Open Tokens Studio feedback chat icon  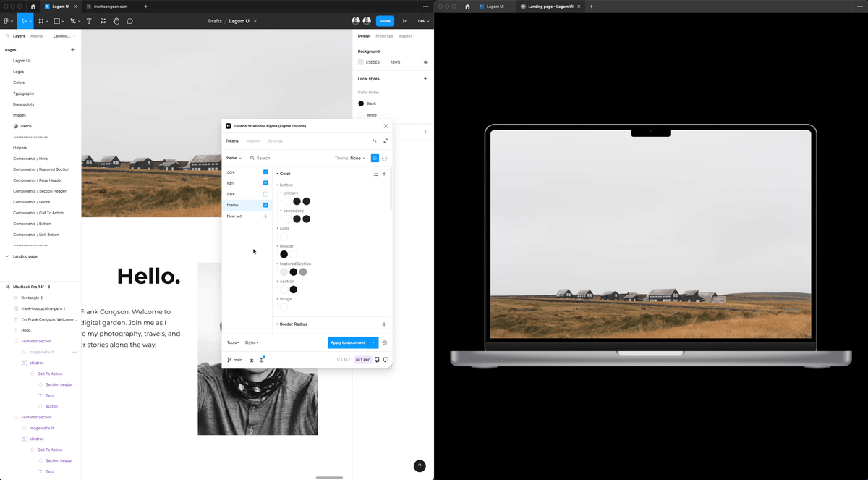point(386,360)
